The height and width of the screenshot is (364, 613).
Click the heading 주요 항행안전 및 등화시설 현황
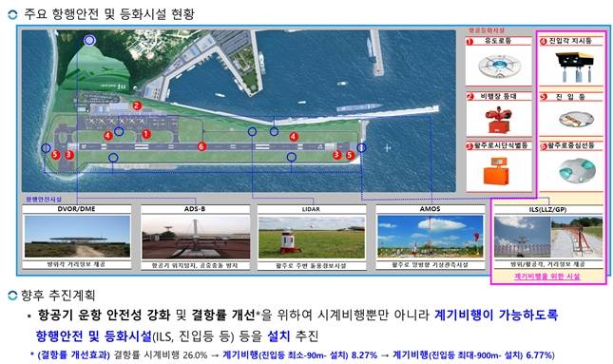109,14
